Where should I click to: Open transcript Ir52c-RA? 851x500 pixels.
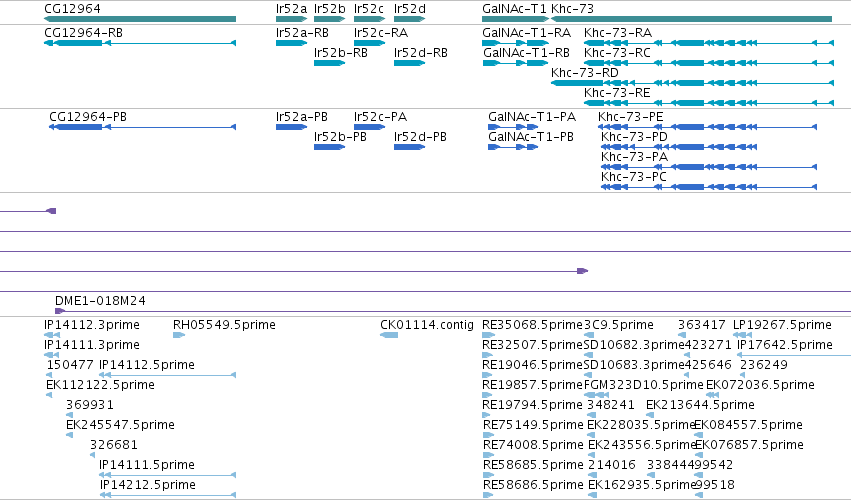click(x=380, y=33)
